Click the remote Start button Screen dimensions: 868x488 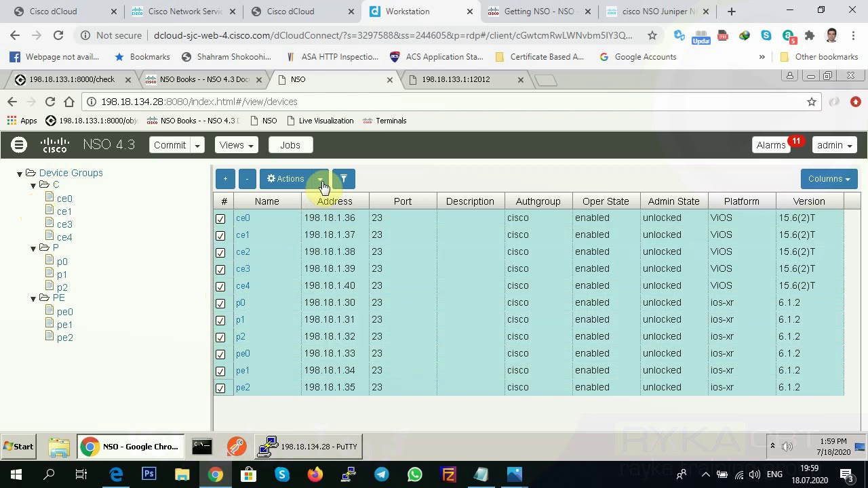[18, 447]
